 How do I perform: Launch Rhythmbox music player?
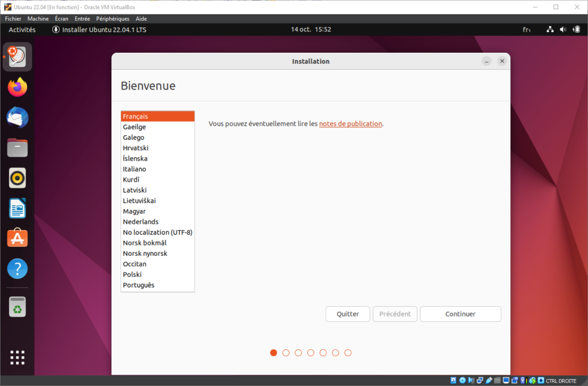(17, 178)
